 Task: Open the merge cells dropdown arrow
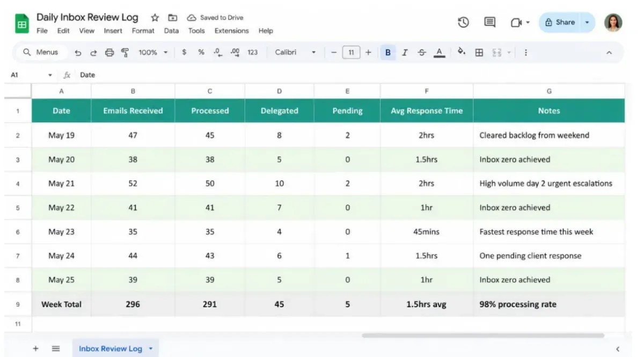coord(509,53)
